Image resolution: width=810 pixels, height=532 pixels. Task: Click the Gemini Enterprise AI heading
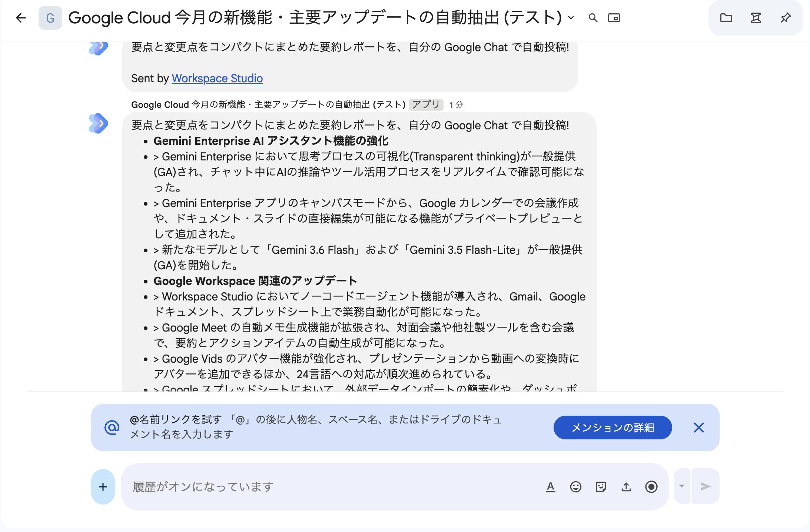pos(271,141)
